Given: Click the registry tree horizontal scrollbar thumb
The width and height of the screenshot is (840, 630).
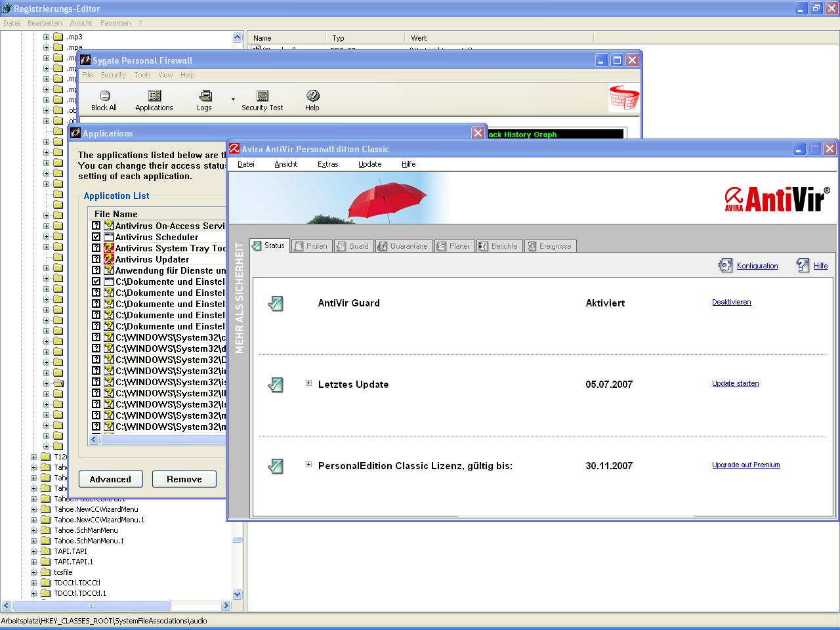Looking at the screenshot, I should pos(92,606).
